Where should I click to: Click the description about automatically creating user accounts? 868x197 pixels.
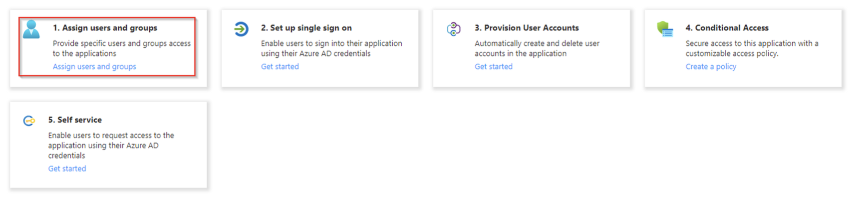[537, 48]
